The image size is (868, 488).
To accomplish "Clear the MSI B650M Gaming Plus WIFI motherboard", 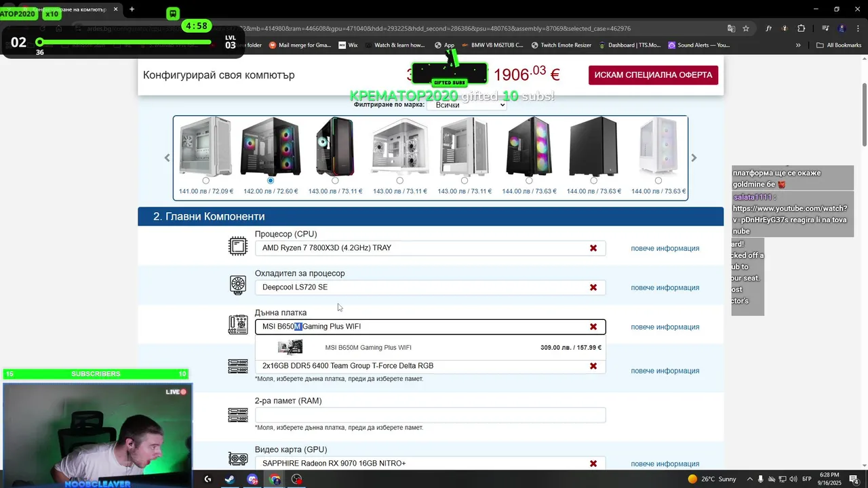I will point(593,327).
